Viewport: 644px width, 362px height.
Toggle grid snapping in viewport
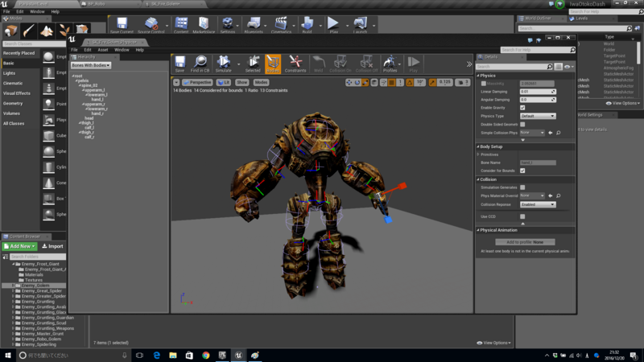[391, 83]
